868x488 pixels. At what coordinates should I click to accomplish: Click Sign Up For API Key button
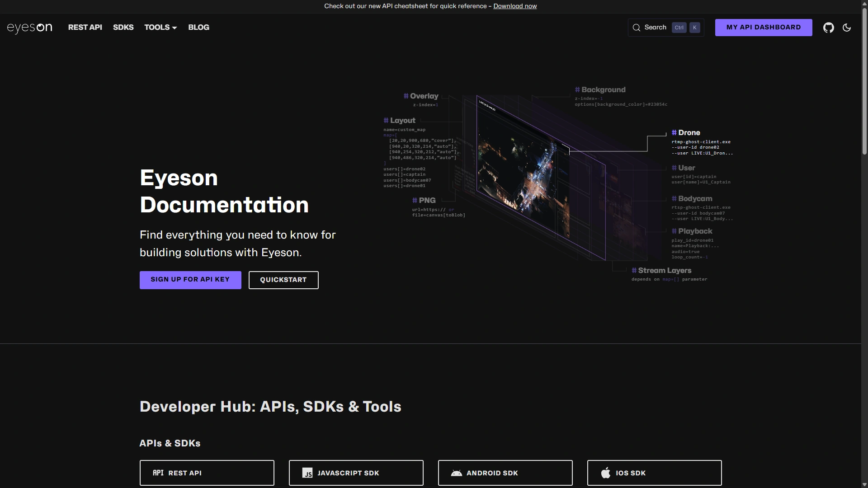(190, 280)
